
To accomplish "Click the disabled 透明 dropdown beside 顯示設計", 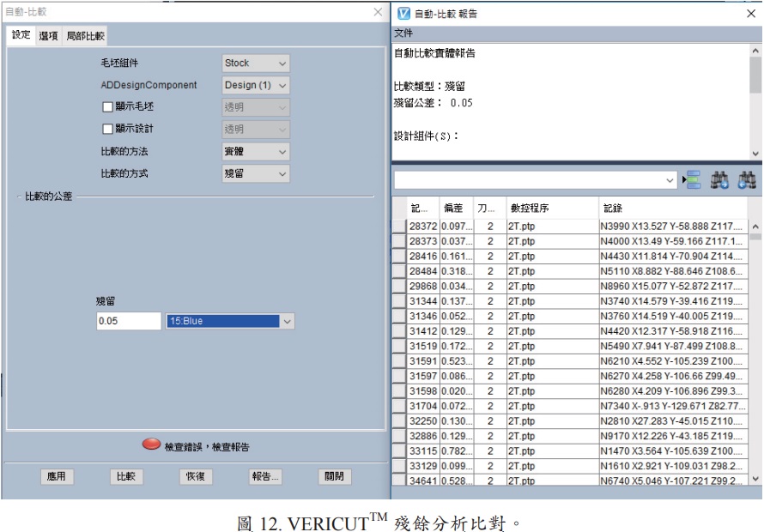I will click(x=256, y=129).
